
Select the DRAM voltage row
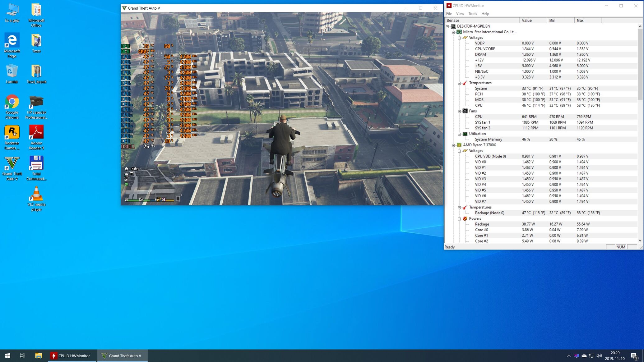coord(541,54)
